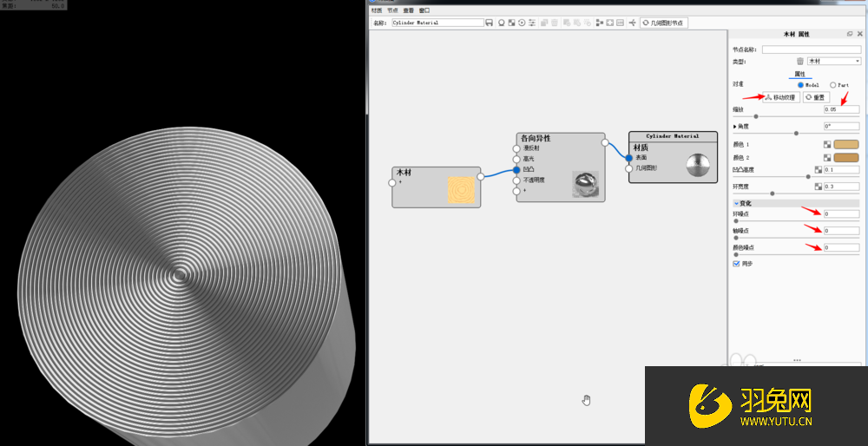Viewport: 868px width, 446px height.
Task: Click the texture icon beside 颜色 1
Action: (827, 144)
